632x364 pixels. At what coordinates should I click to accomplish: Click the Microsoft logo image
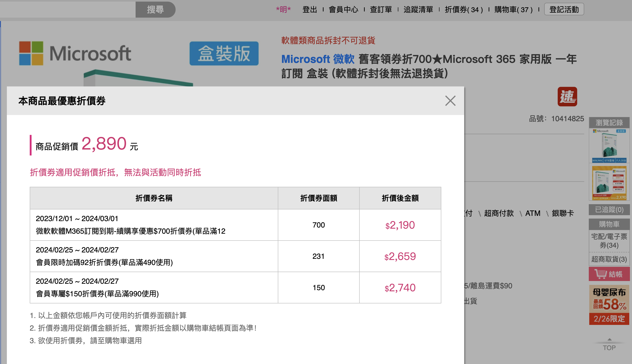(75, 53)
